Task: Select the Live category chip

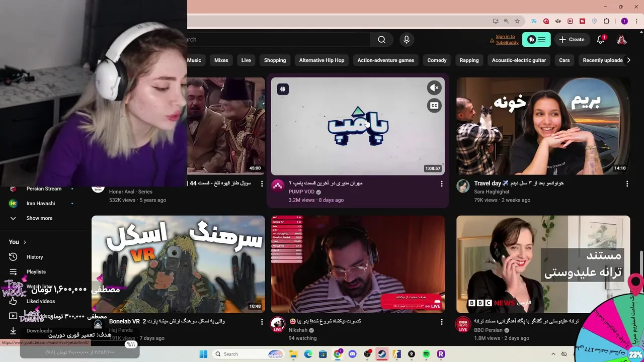Action: (246, 60)
